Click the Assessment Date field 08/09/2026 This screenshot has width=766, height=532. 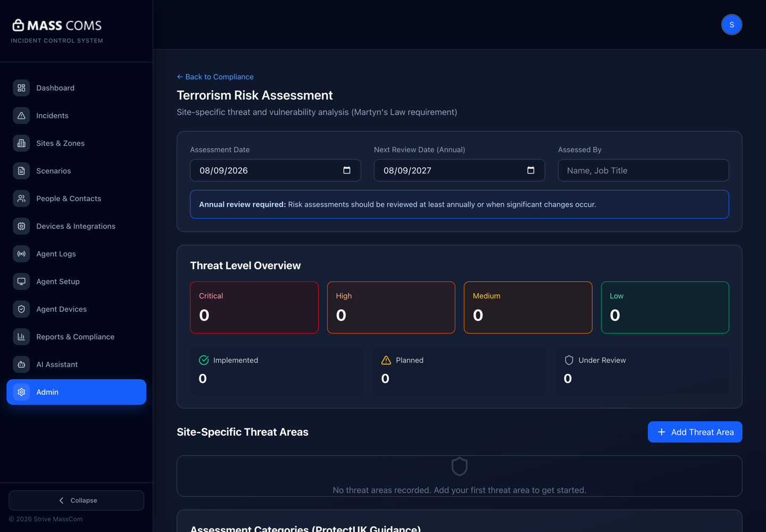pyautogui.click(x=276, y=170)
